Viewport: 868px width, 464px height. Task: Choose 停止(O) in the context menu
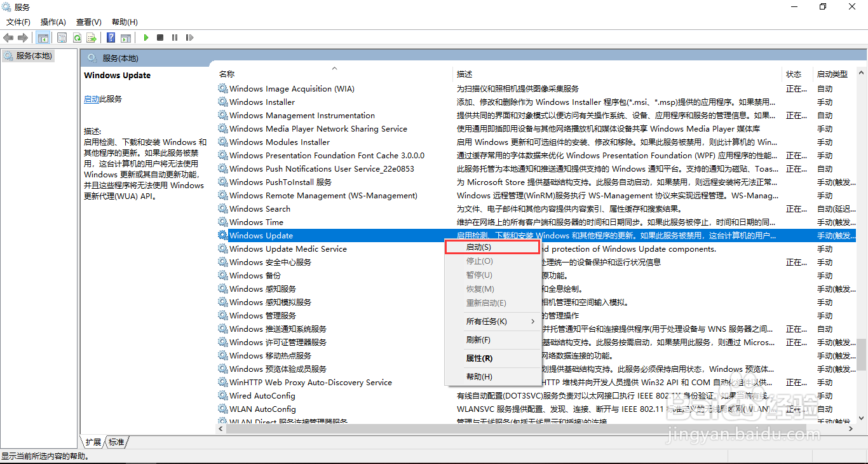click(x=492, y=261)
